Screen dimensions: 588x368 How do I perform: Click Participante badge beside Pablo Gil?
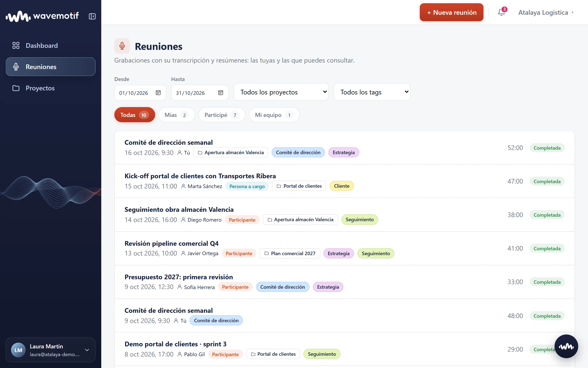(x=225, y=354)
